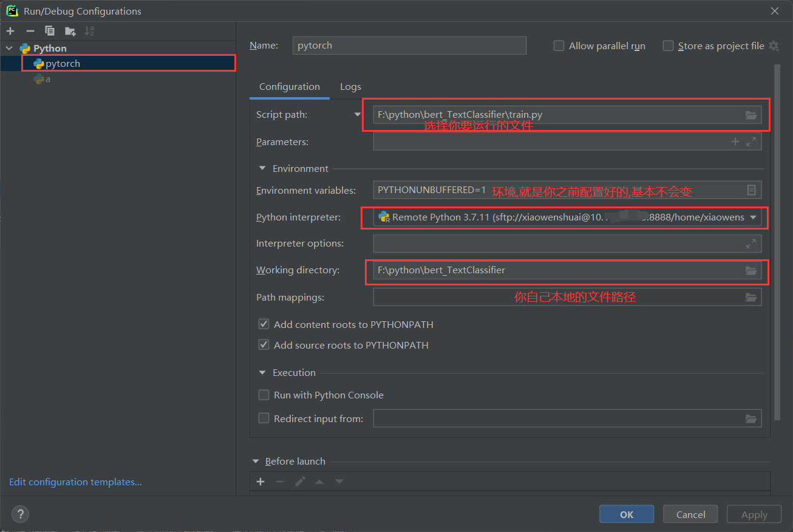This screenshot has width=793, height=532.
Task: Switch to the Configuration tab
Action: pyautogui.click(x=290, y=86)
